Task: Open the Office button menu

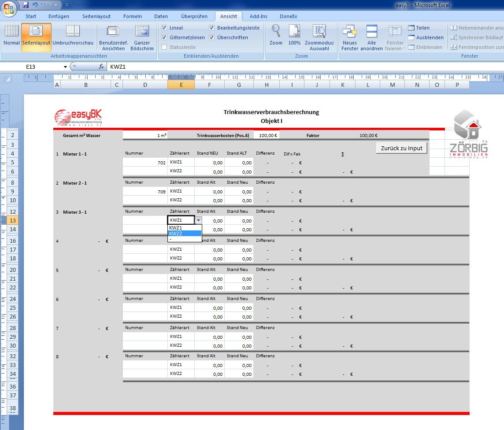Action: click(x=9, y=8)
